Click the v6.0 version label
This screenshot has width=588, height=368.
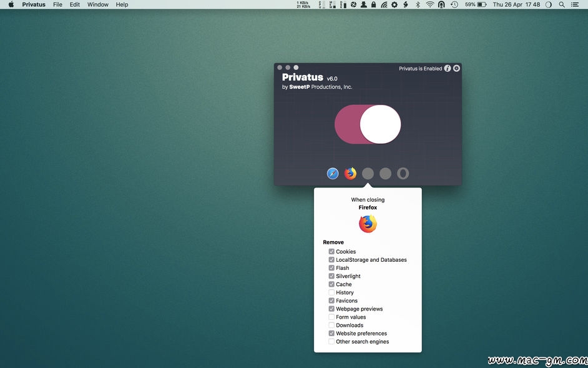pyautogui.click(x=332, y=79)
